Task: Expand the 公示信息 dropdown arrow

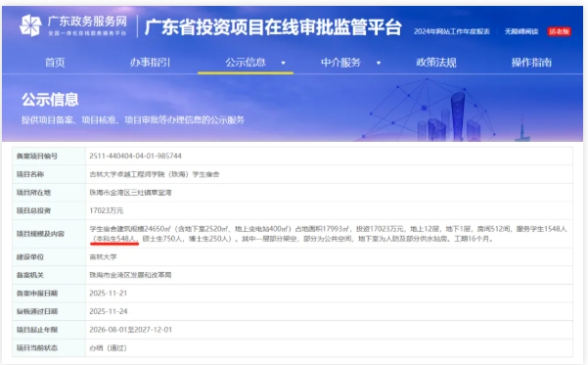Action: [x=284, y=63]
